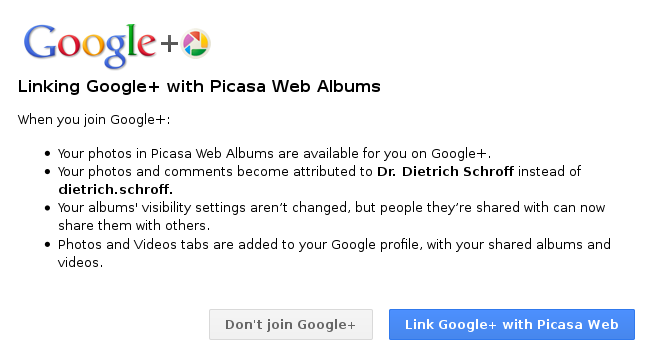Click the bullet dot before 'Your photos and comments'

point(47,172)
